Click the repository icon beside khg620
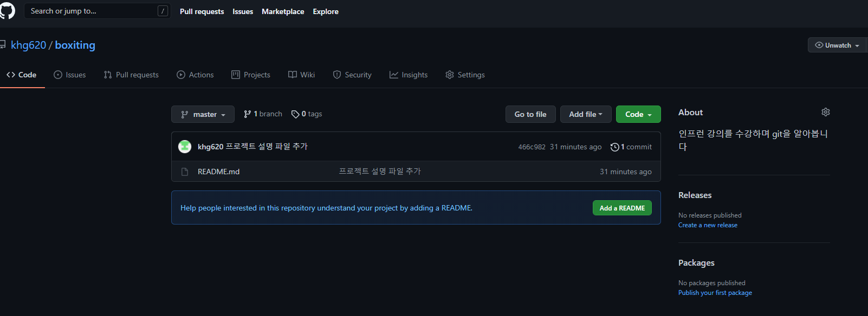Image resolution: width=868 pixels, height=316 pixels. (3, 45)
